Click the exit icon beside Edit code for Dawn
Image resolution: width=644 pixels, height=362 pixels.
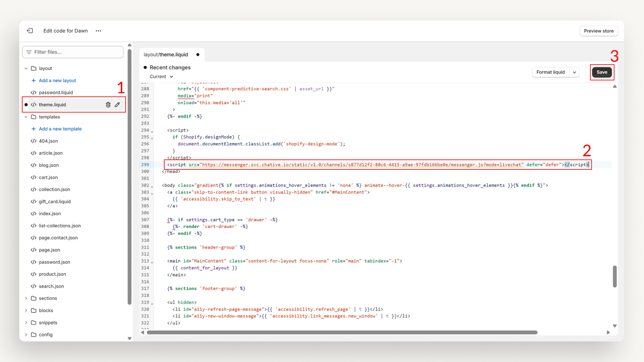(x=30, y=31)
